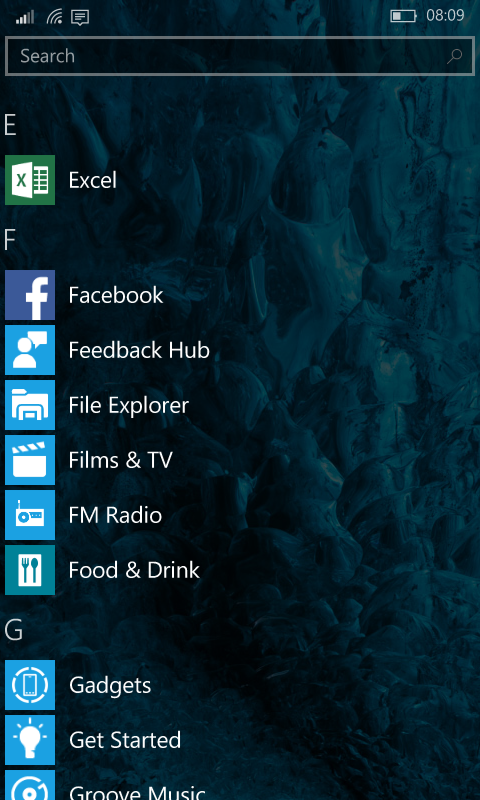Open the Groove Music icon
This screenshot has width=480, height=800.
(x=30, y=785)
